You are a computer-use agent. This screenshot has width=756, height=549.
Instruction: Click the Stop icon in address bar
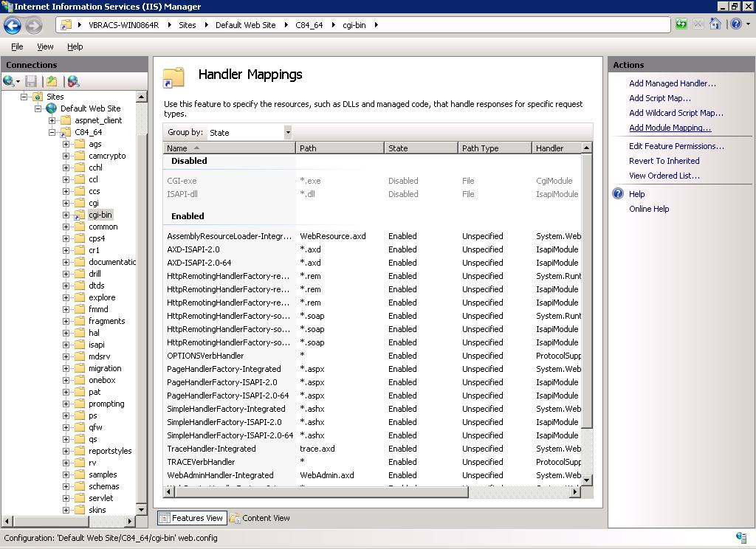click(698, 24)
